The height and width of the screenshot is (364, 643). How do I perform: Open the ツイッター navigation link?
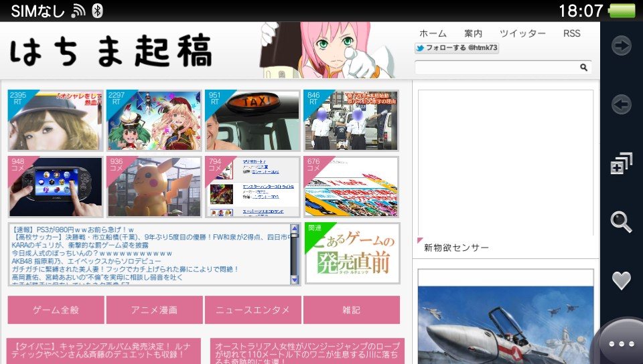click(x=522, y=33)
